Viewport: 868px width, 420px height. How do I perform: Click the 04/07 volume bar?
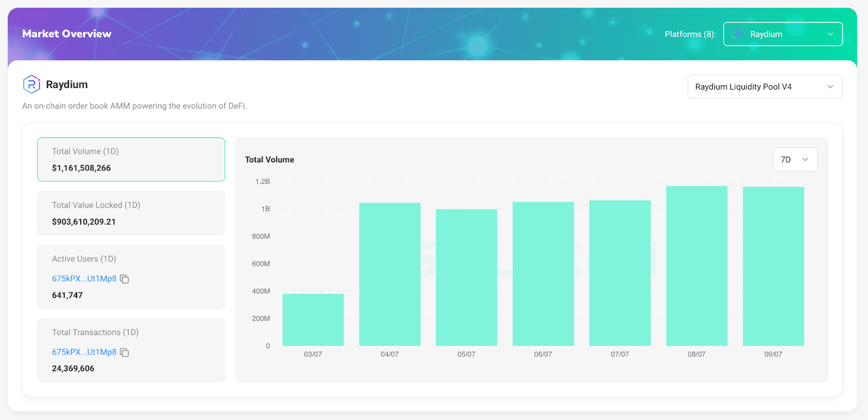[x=390, y=274]
